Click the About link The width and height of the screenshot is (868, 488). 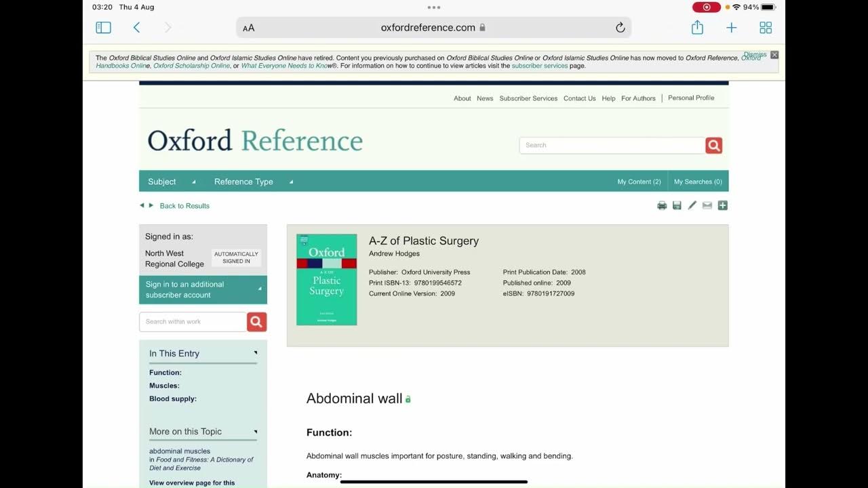[462, 98]
